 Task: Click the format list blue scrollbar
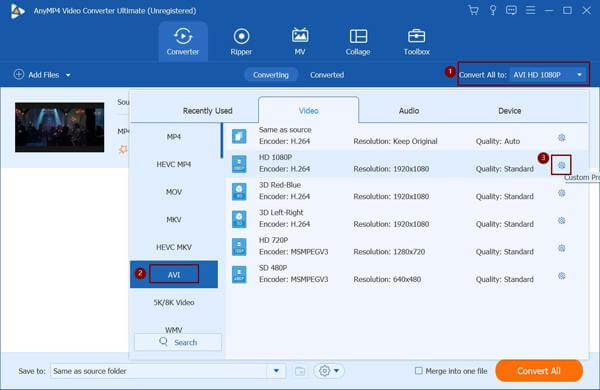coord(222,140)
